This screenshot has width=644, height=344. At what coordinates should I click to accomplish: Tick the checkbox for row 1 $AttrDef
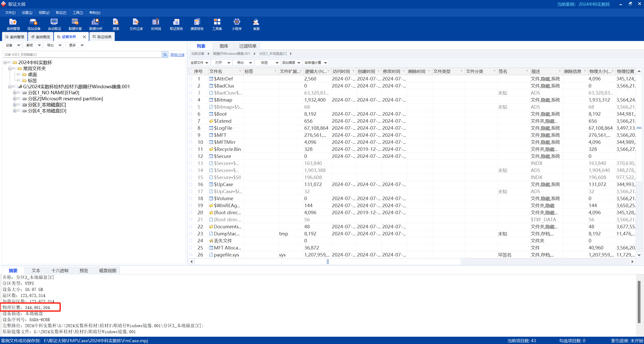tap(191, 79)
